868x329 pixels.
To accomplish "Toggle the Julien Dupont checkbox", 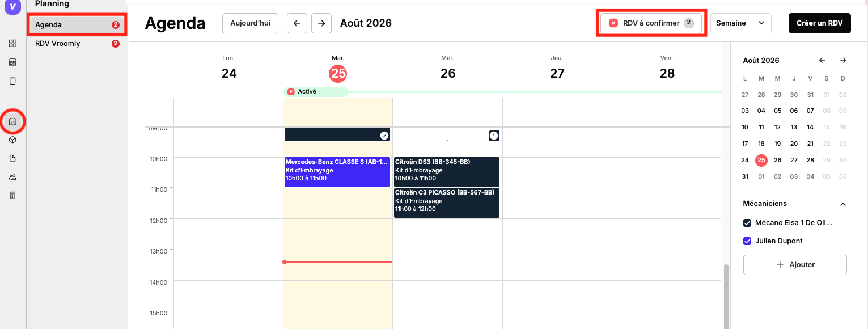I will click(x=747, y=241).
